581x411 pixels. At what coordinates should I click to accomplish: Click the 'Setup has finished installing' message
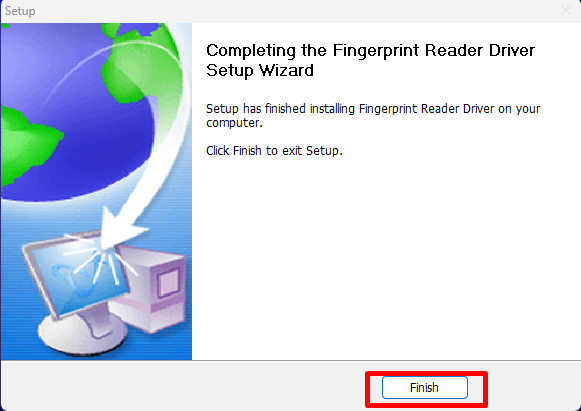[x=373, y=116]
